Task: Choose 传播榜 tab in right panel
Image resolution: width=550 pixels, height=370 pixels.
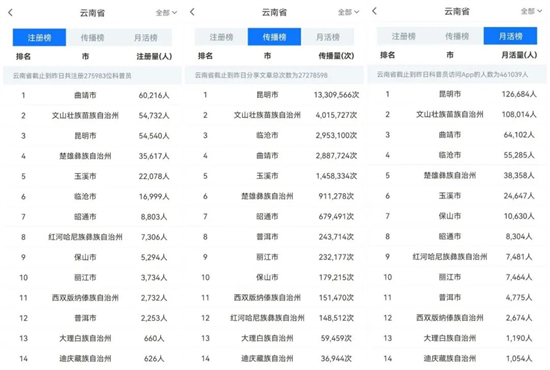Action: 457,36
